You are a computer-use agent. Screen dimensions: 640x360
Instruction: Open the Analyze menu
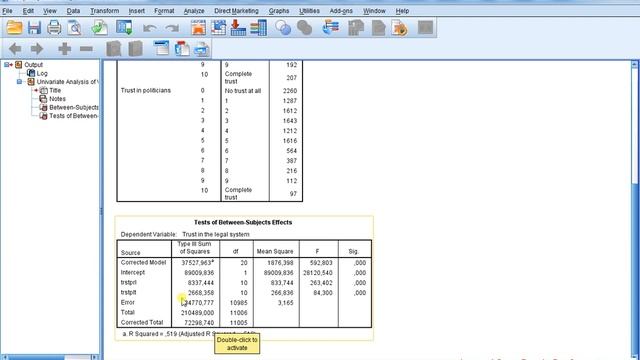point(194,11)
